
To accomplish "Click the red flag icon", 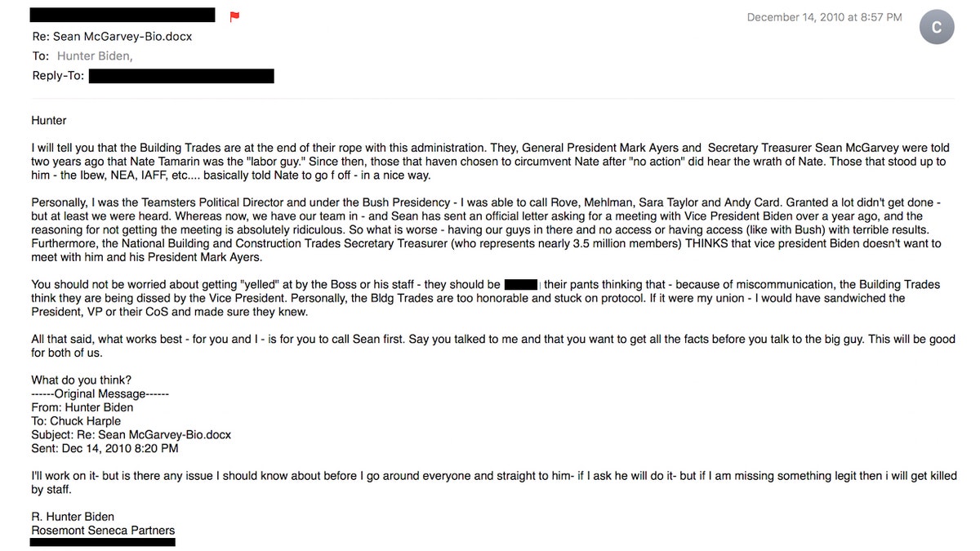I will point(234,16).
